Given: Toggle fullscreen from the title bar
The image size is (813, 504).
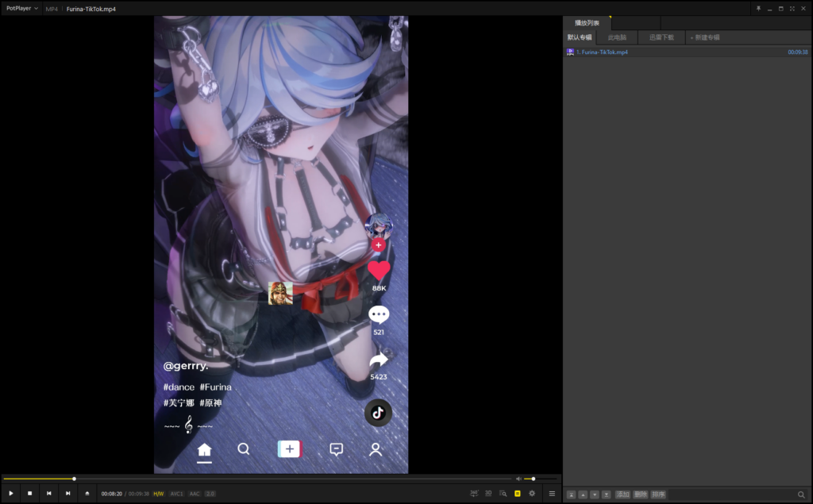Looking at the screenshot, I should pyautogui.click(x=792, y=8).
